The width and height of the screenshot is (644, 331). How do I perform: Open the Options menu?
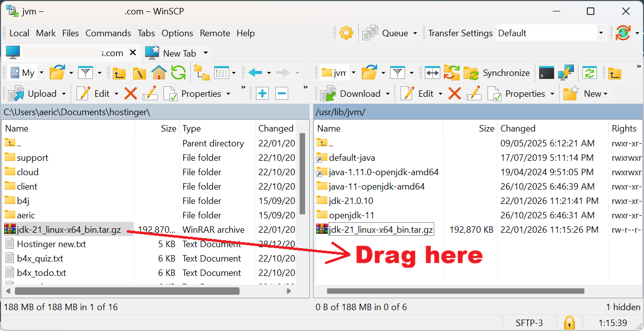click(177, 33)
